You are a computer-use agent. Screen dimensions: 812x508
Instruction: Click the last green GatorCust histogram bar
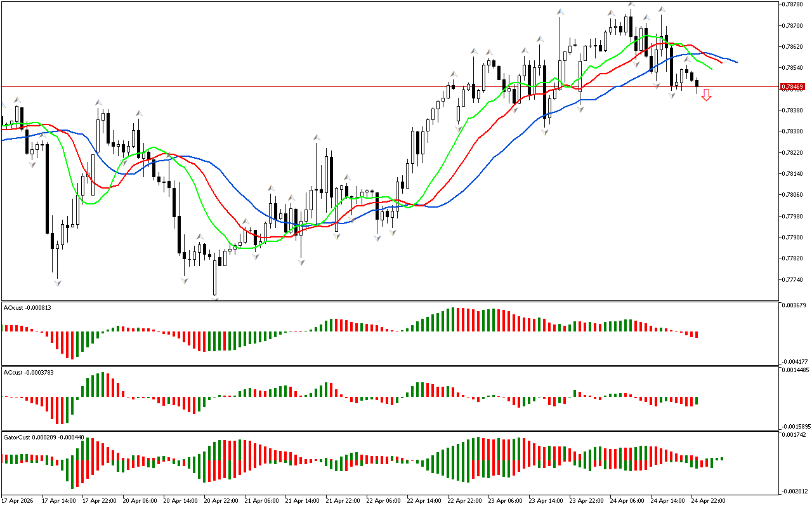point(721,458)
